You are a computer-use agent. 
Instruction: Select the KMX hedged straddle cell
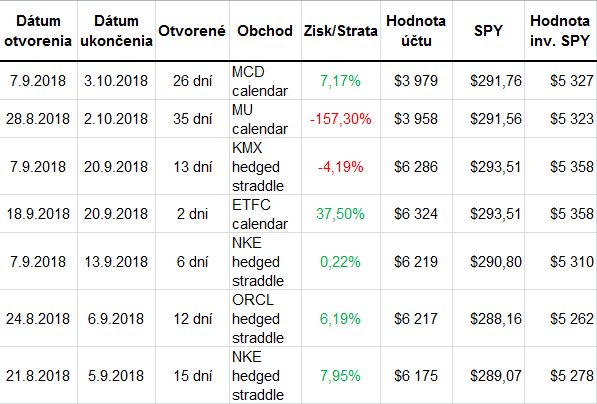tap(265, 166)
